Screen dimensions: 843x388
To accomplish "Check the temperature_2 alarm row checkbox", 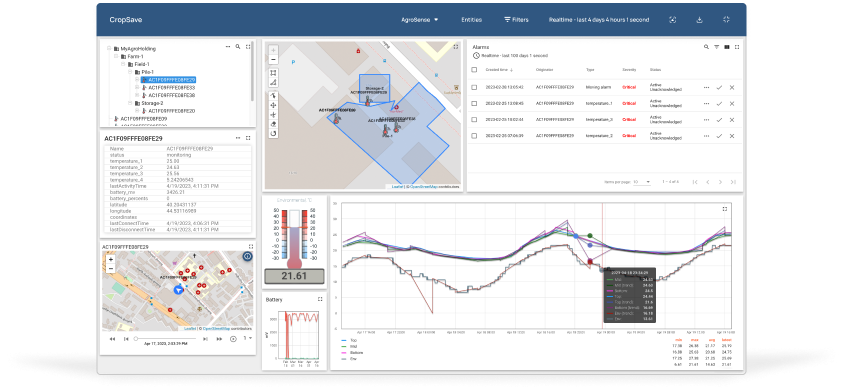I will [474, 136].
